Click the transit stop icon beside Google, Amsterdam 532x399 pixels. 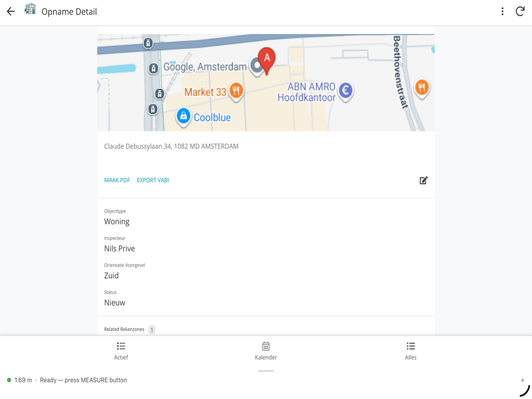154,69
